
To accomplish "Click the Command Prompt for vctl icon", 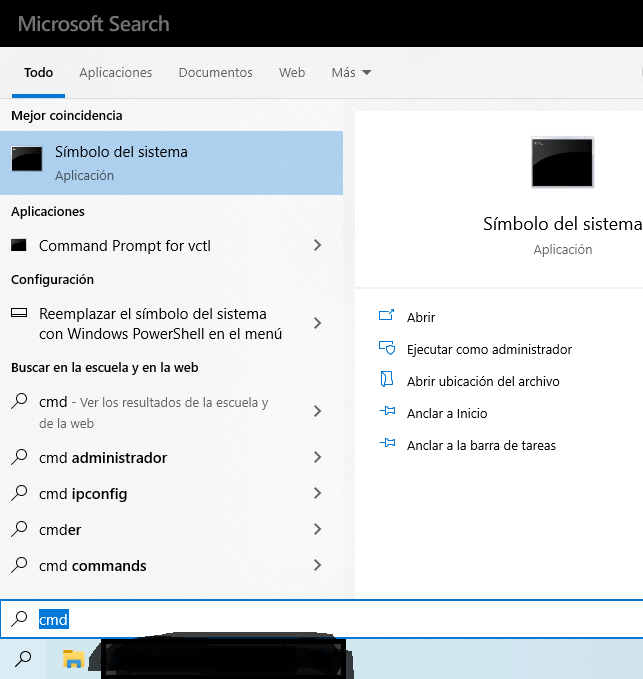I will tap(19, 245).
